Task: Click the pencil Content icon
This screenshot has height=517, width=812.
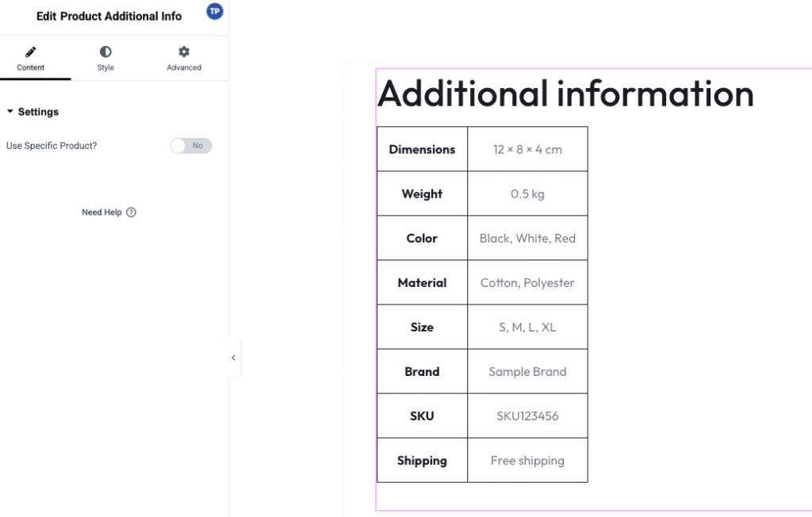Action: pyautogui.click(x=31, y=52)
